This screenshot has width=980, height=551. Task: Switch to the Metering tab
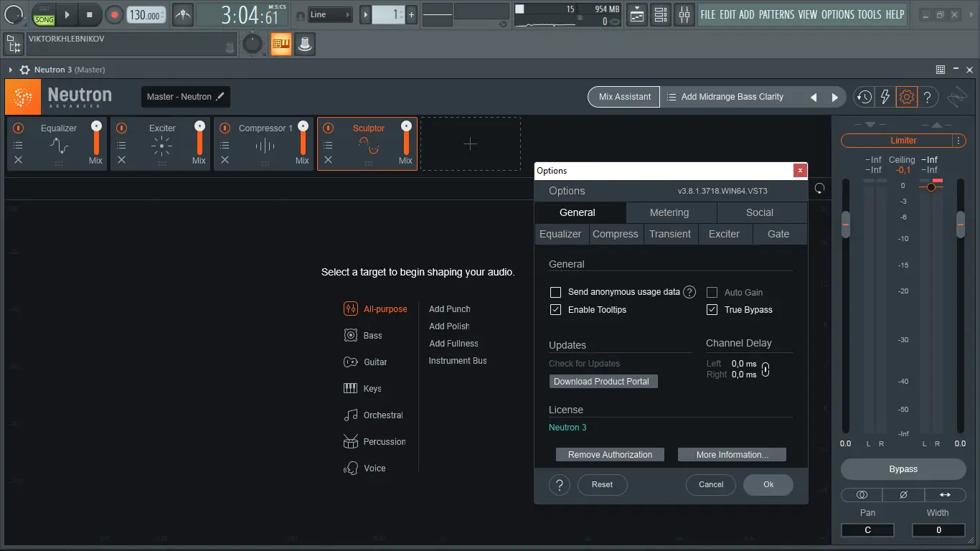(x=670, y=212)
